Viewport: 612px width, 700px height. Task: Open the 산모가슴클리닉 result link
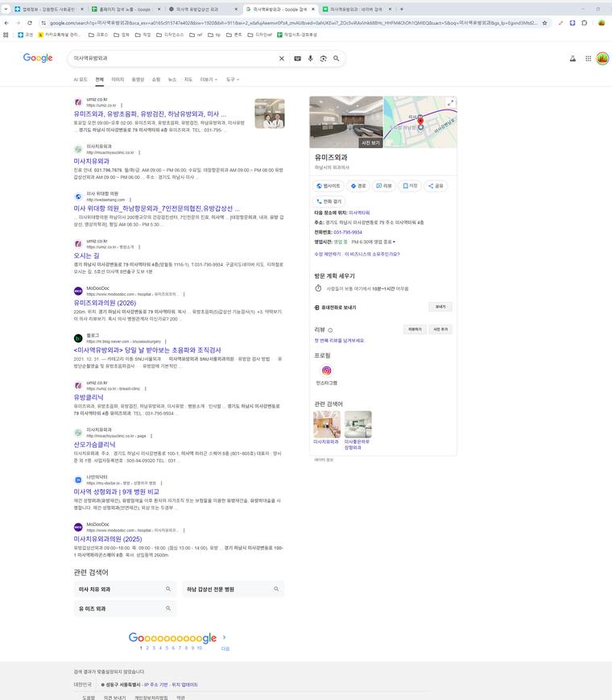click(x=95, y=444)
